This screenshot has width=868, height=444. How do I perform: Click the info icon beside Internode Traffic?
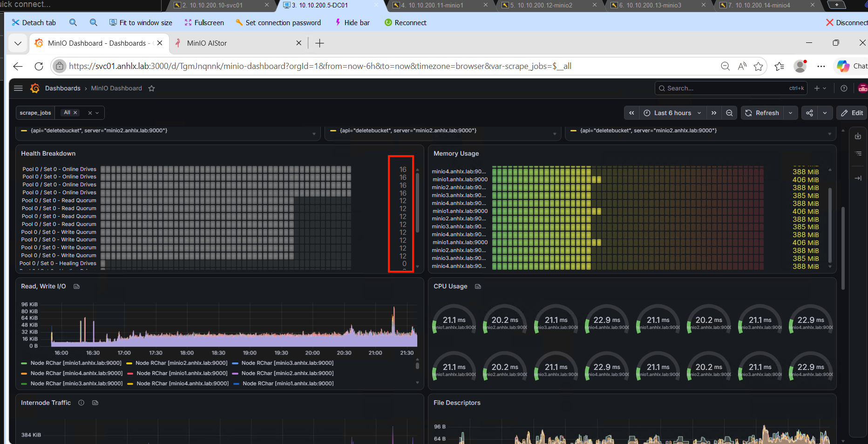point(81,403)
